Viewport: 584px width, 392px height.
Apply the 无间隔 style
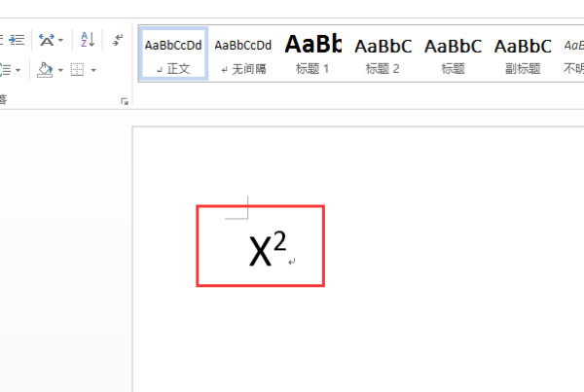(x=243, y=53)
